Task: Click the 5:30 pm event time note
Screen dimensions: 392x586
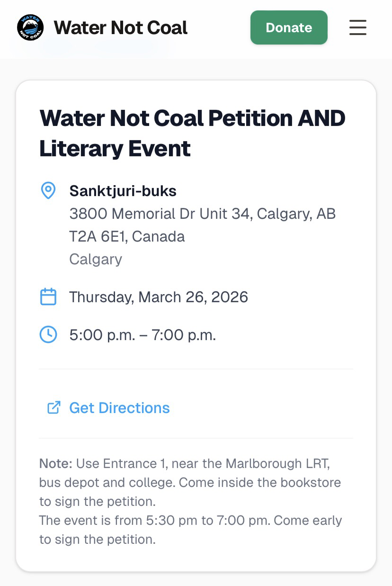Action: click(189, 520)
